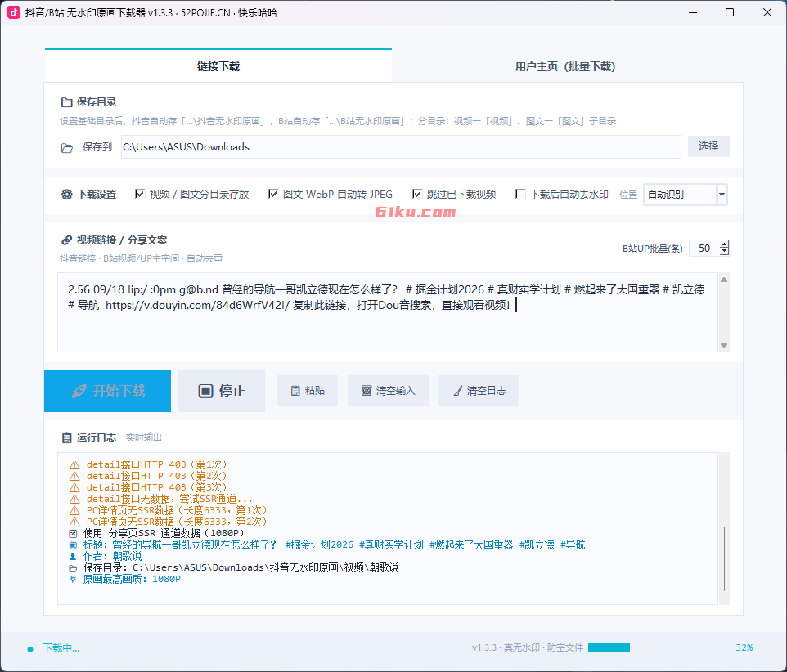
Task: Click the 实时输出 label
Action: coord(143,438)
